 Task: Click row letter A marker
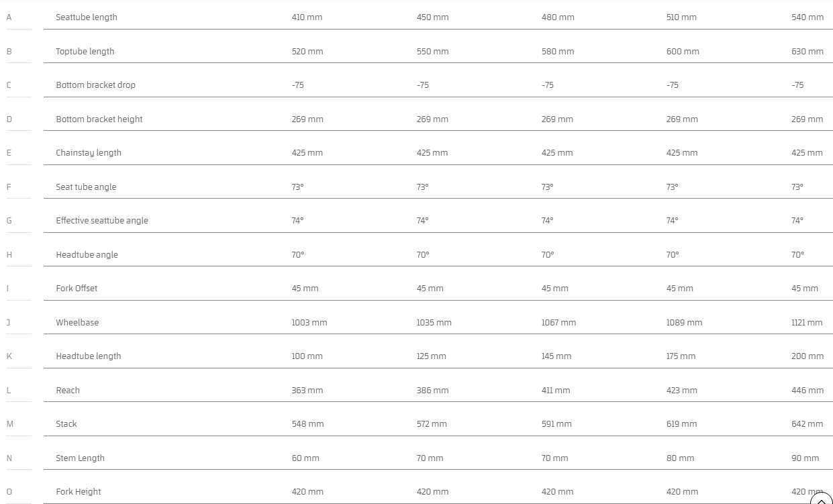point(9,17)
